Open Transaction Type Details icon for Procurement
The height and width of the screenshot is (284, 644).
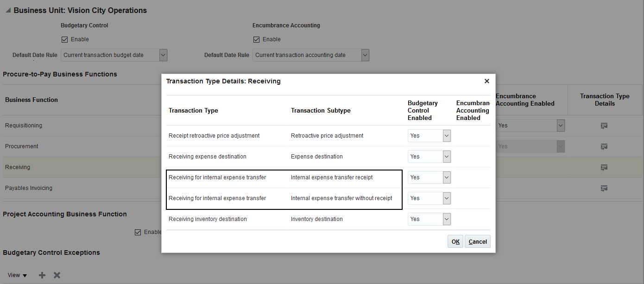[x=604, y=146]
